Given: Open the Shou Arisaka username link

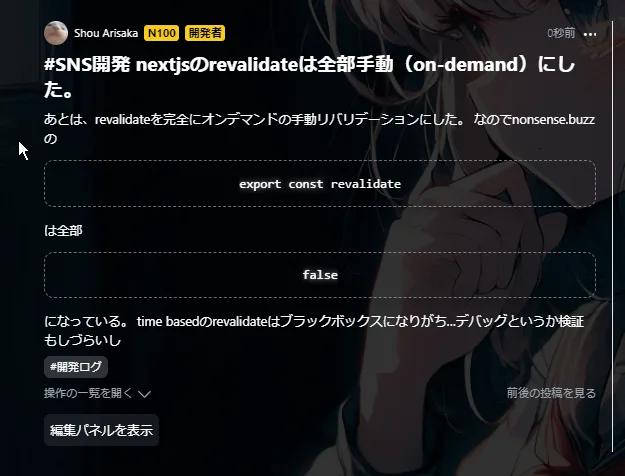Looking at the screenshot, I should (106, 33).
